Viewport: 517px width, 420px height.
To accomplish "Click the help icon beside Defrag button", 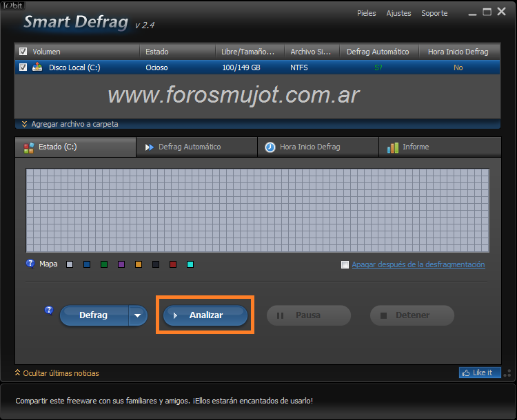I will pyautogui.click(x=49, y=311).
